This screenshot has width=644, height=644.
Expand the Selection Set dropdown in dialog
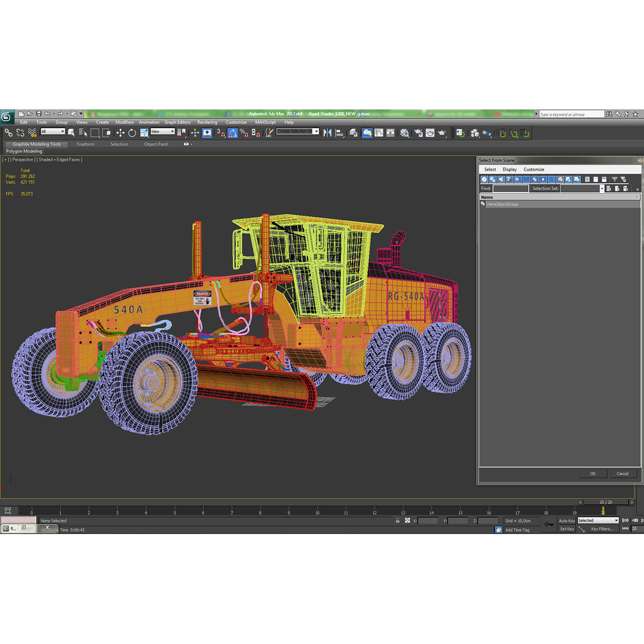pos(602,188)
